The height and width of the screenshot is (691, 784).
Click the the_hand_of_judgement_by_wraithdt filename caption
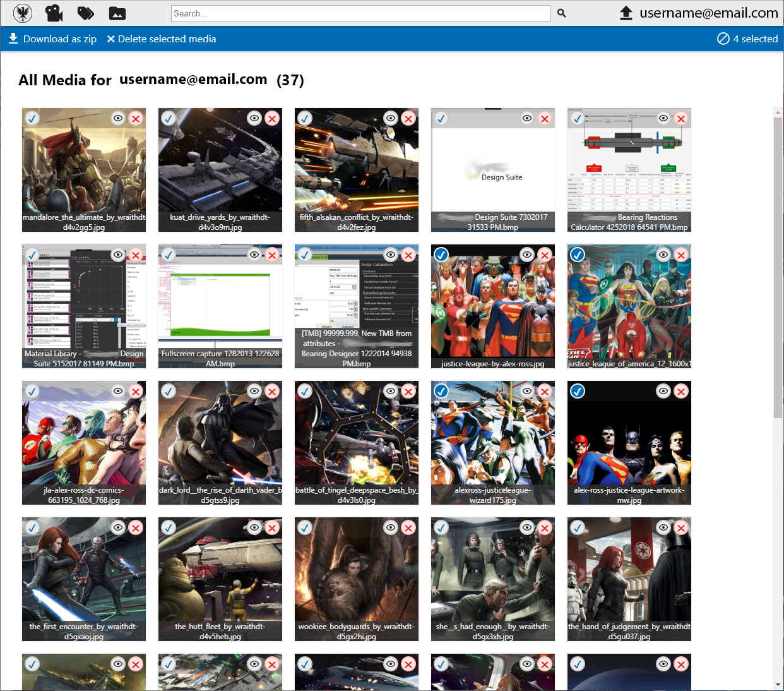(629, 632)
